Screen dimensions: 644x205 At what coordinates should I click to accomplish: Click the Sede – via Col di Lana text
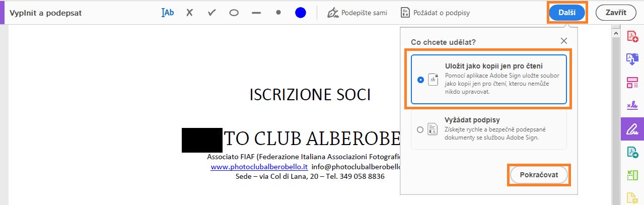coord(310,177)
